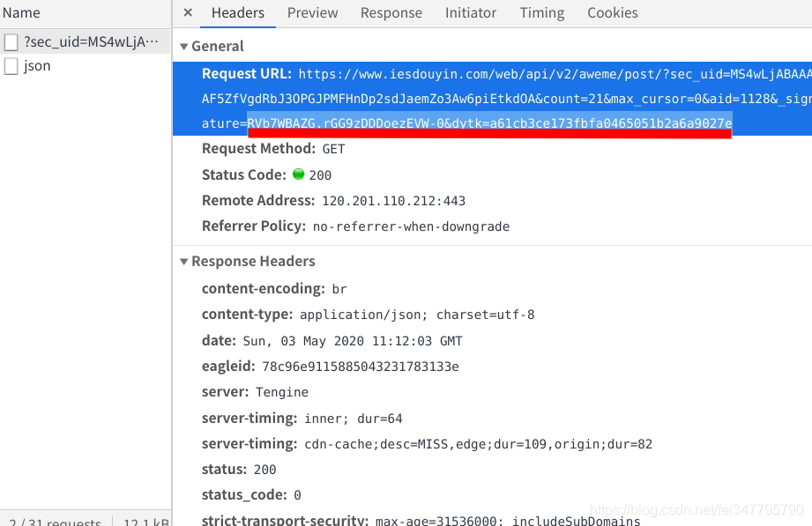Click the status header value 200
The height and width of the screenshot is (526, 812).
(264, 470)
